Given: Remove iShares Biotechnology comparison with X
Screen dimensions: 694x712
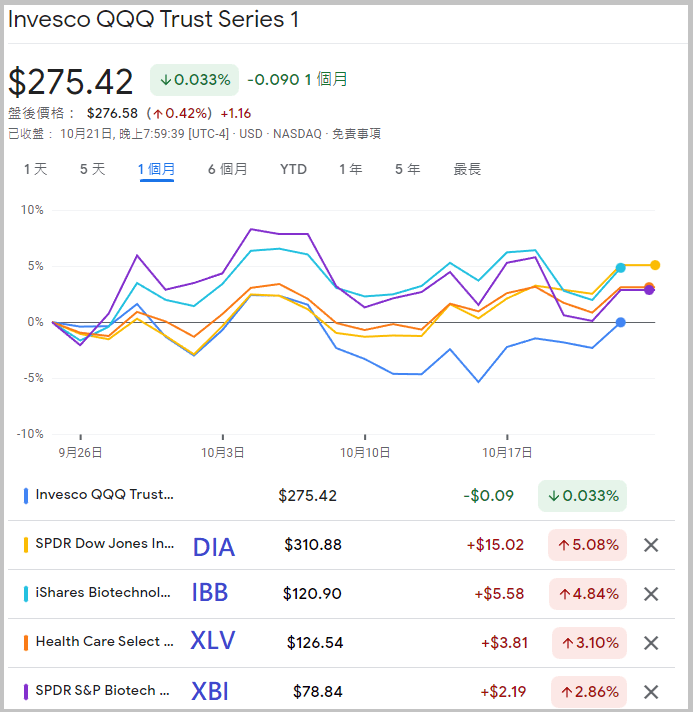Looking at the screenshot, I should point(651,594).
